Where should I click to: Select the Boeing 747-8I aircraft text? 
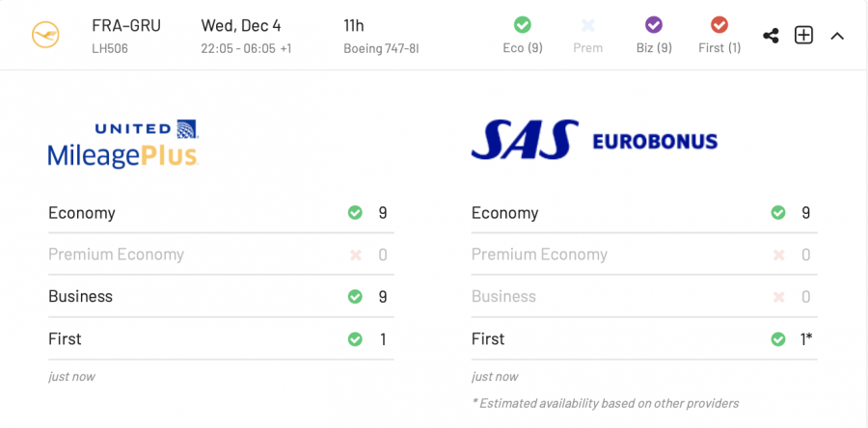tap(381, 48)
